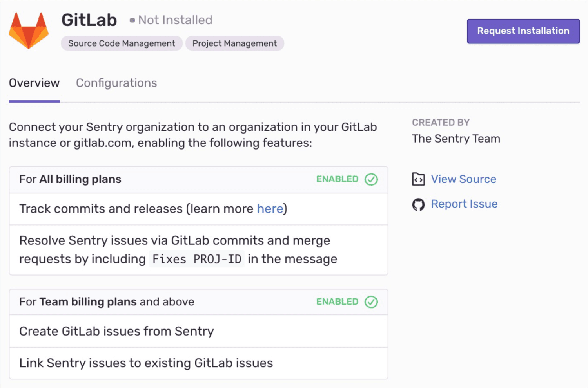Select the Source Code Management category badge
The image size is (588, 388).
tap(121, 43)
